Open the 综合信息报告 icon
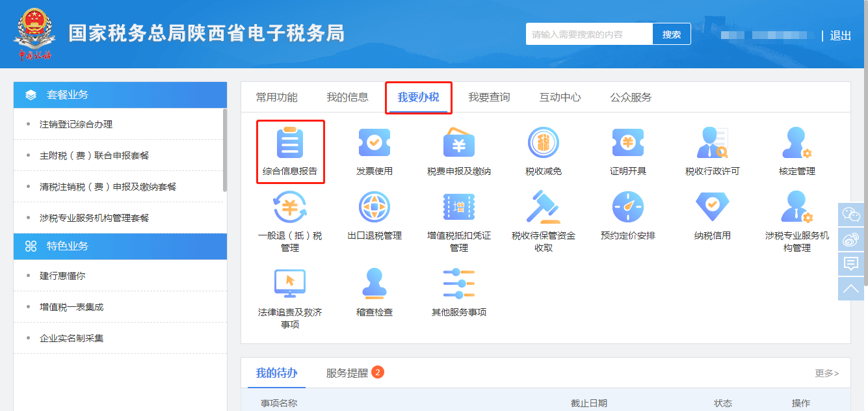Screen dimensions: 868x411 point(290,144)
